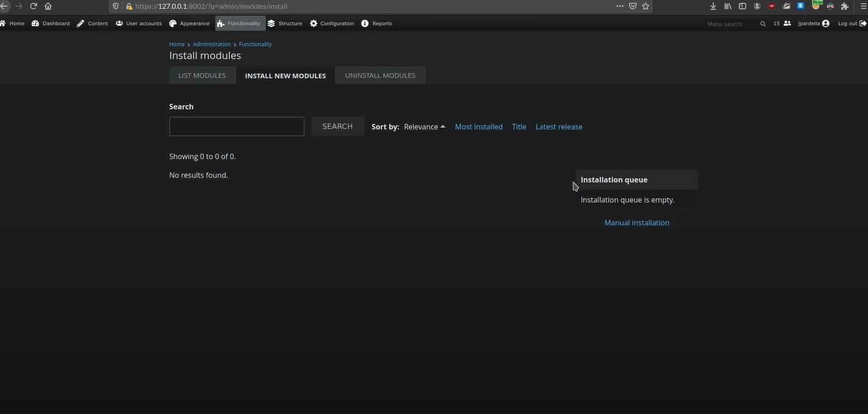Switch to List Modules tab
This screenshot has height=414, width=868.
click(202, 75)
